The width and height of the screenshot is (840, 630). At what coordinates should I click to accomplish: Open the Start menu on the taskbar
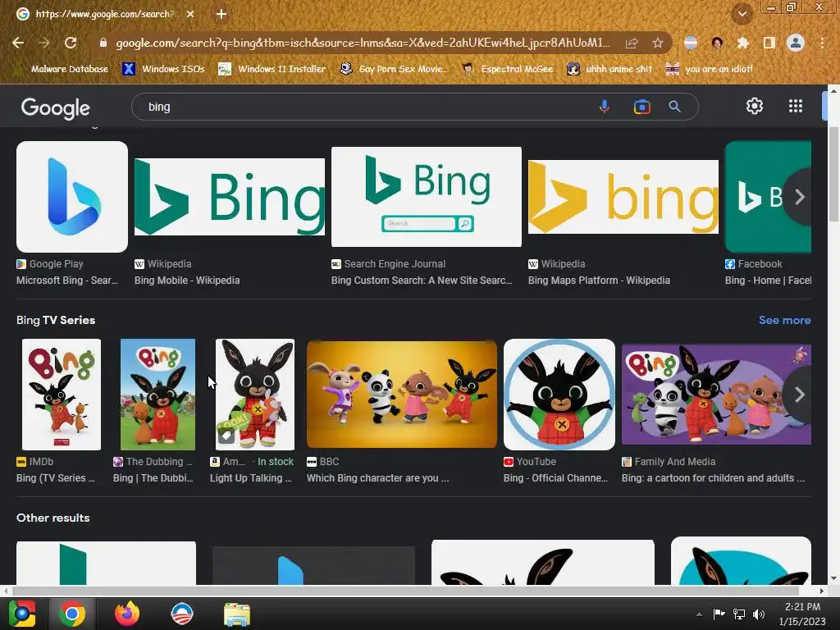[x=22, y=614]
